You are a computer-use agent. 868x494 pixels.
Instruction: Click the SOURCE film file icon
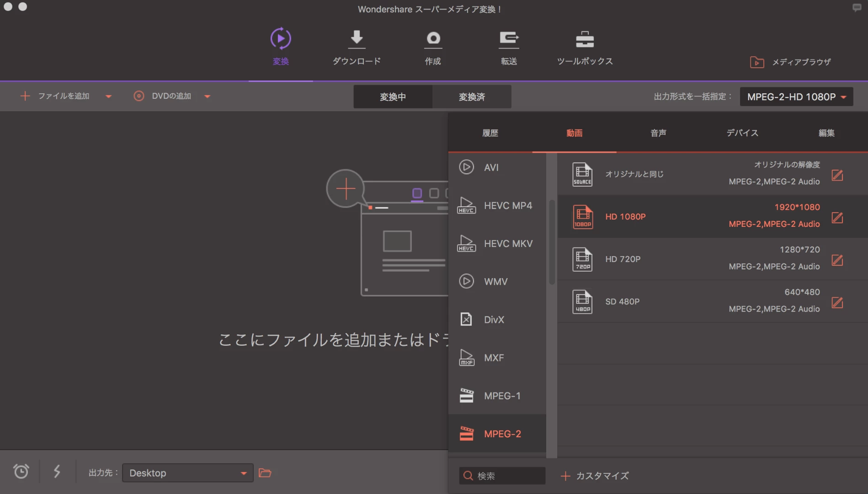pyautogui.click(x=582, y=174)
